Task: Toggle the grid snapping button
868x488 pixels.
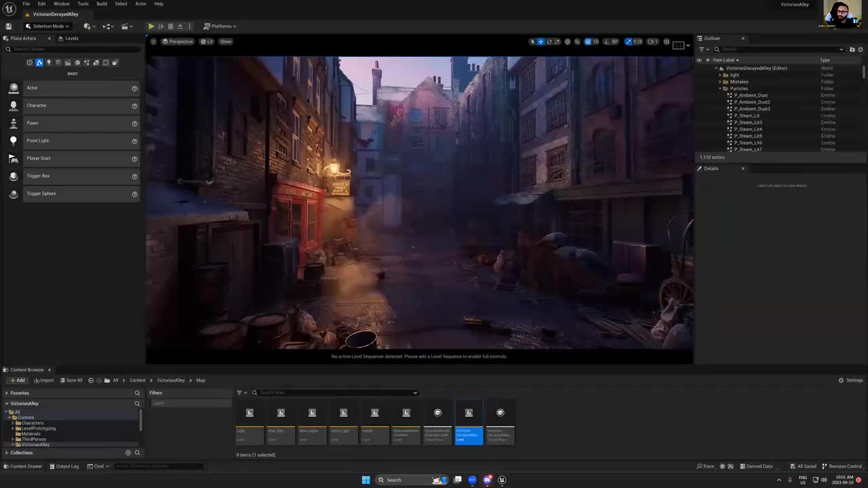Action: tap(587, 41)
